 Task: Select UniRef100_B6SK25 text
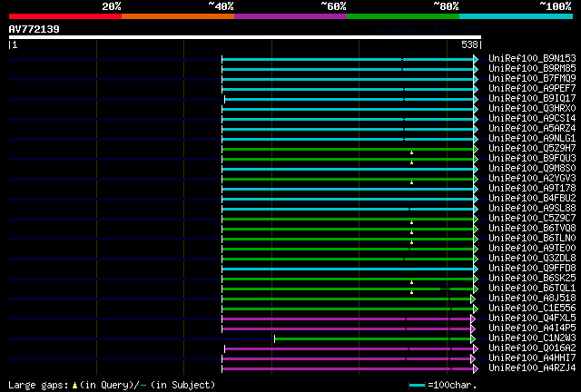coord(532,279)
